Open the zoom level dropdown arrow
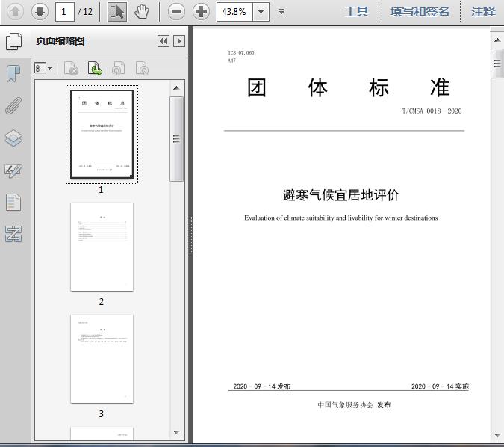This screenshot has width=504, height=447. [261, 12]
